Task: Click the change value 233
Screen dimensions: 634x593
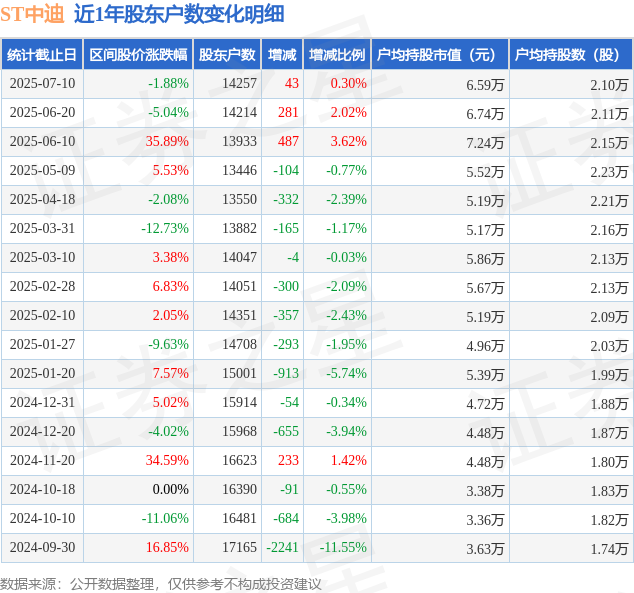Action: click(x=288, y=460)
